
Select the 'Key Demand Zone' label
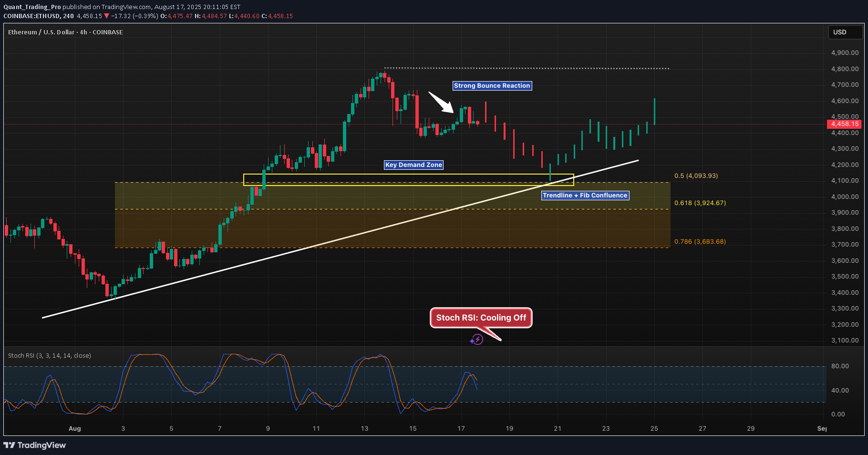pos(414,165)
